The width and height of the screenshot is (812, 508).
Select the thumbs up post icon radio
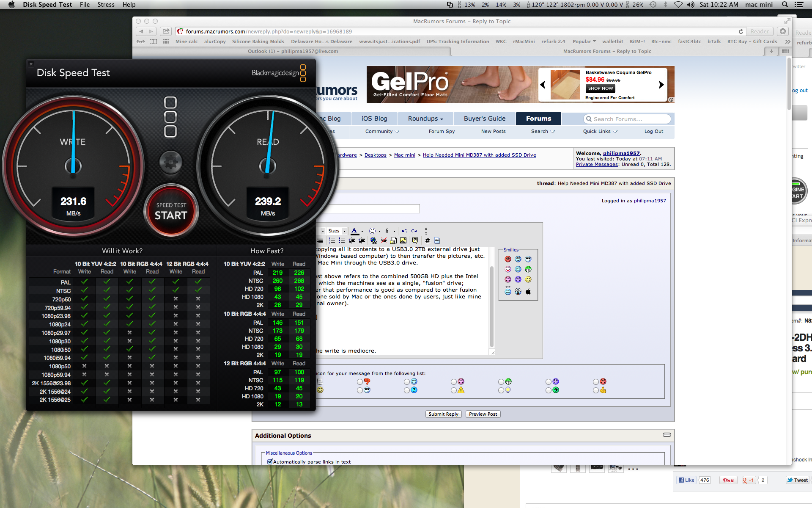(x=596, y=390)
